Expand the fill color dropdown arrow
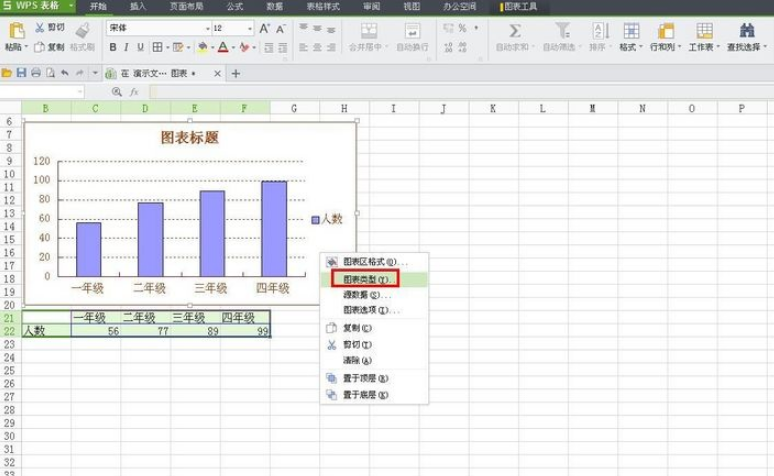 click(x=212, y=48)
